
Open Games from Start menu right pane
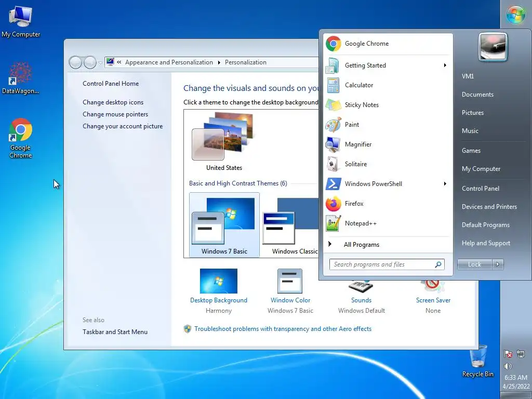tap(471, 151)
